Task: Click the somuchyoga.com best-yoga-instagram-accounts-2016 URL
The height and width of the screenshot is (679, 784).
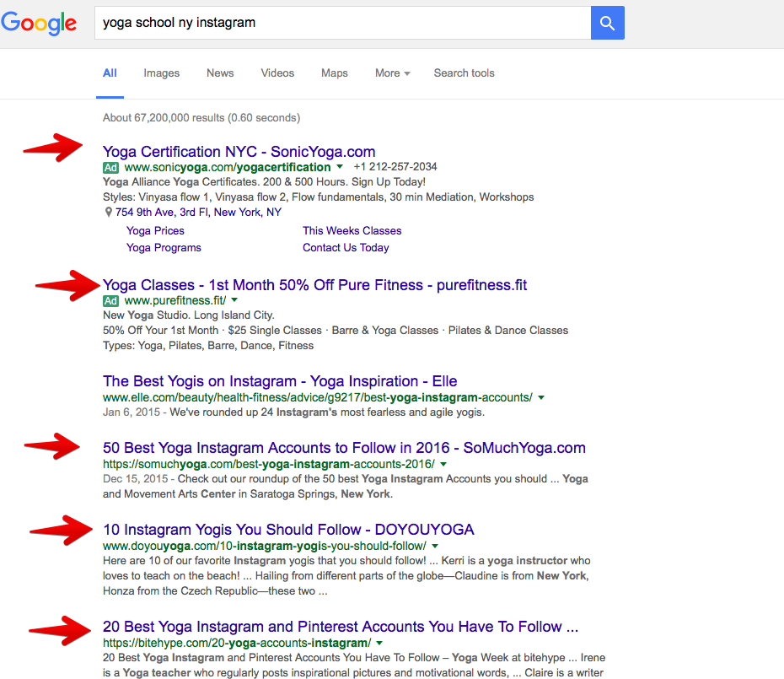Action: coord(269,465)
